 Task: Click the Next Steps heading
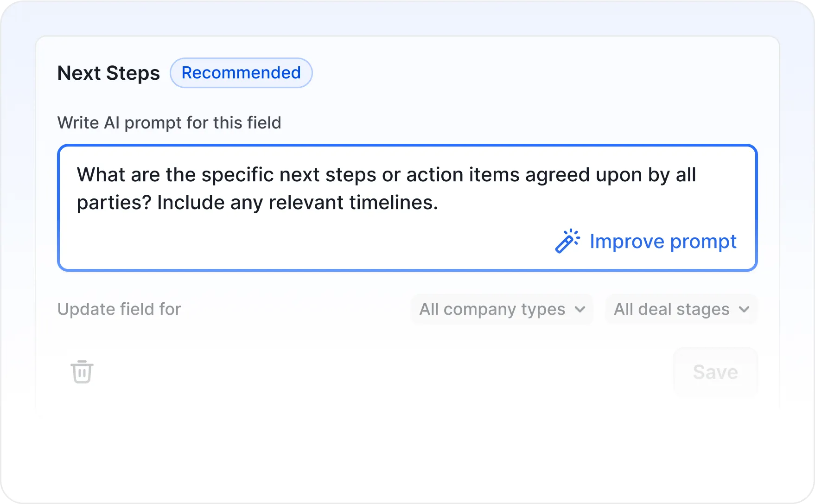click(x=108, y=73)
